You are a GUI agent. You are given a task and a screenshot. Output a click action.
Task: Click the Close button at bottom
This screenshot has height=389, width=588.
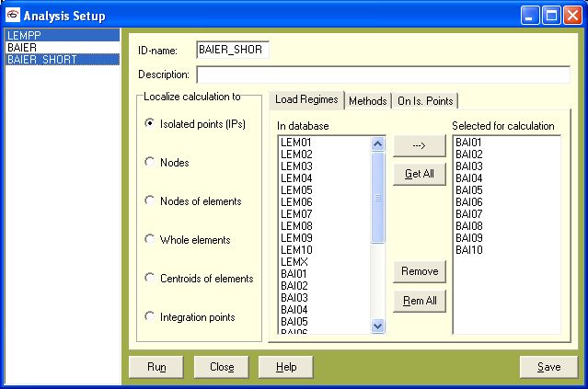[x=221, y=367]
